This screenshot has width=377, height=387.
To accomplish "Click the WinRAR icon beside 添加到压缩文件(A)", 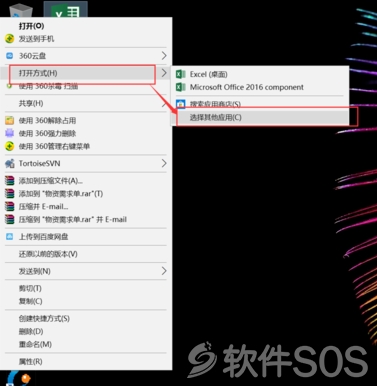I will [x=10, y=181].
